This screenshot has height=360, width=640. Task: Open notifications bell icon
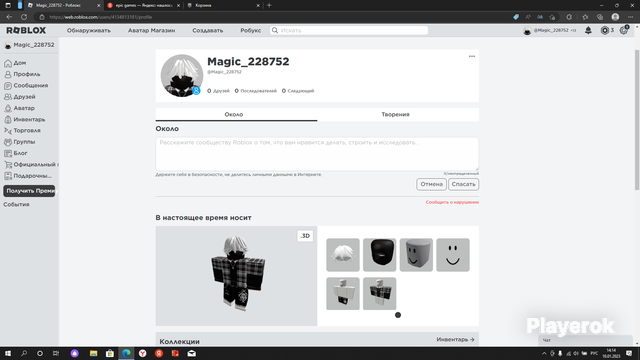588,31
